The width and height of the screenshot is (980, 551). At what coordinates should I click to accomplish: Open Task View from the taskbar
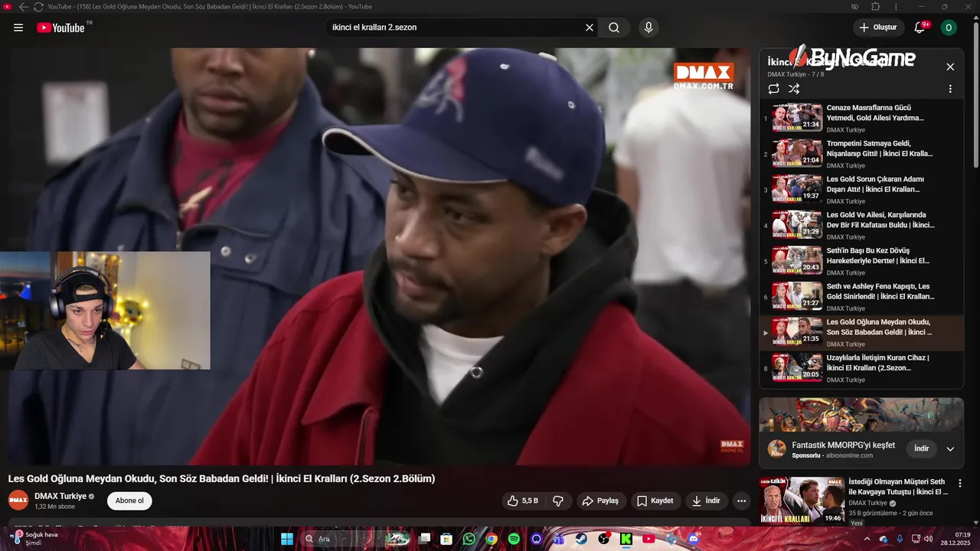click(424, 539)
